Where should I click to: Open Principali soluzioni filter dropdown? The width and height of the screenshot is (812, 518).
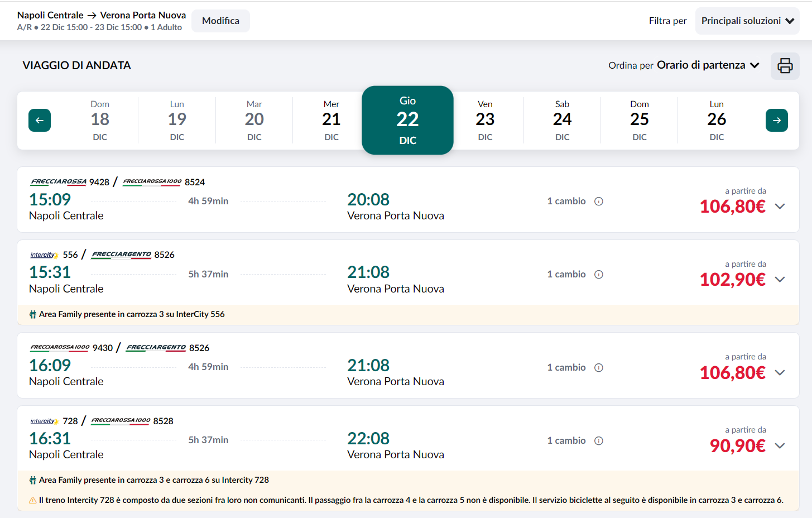click(x=747, y=21)
